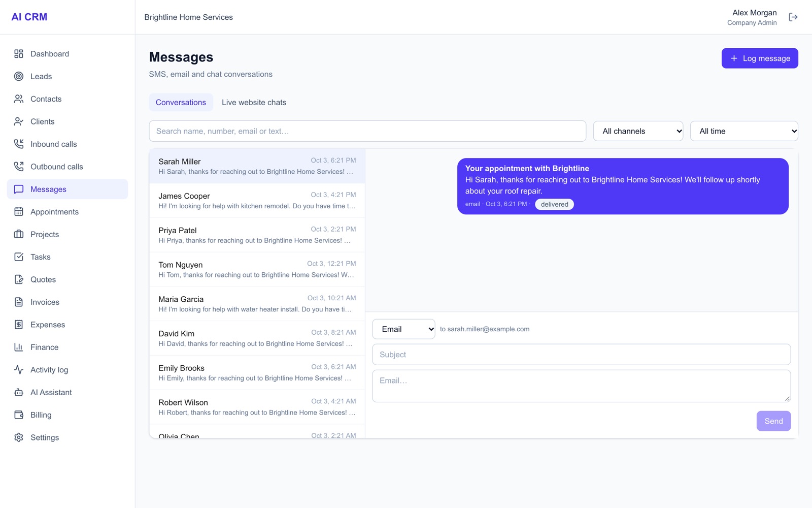Viewport: 812px width, 508px height.
Task: Open the Billing wallet icon
Action: [19, 415]
